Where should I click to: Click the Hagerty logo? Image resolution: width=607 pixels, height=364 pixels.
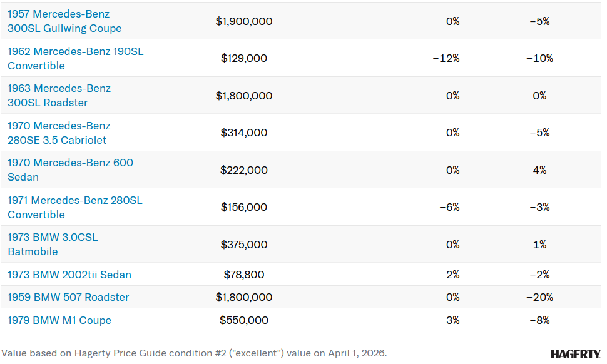575,354
